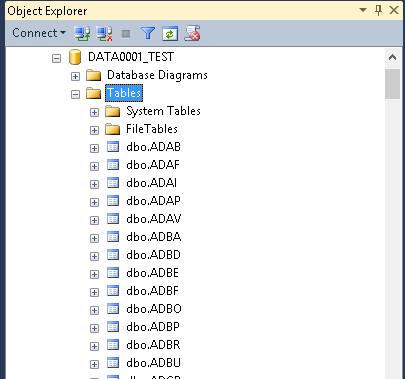Select the Database Diagrams label
The height and width of the screenshot is (379, 405).
pyautogui.click(x=157, y=75)
